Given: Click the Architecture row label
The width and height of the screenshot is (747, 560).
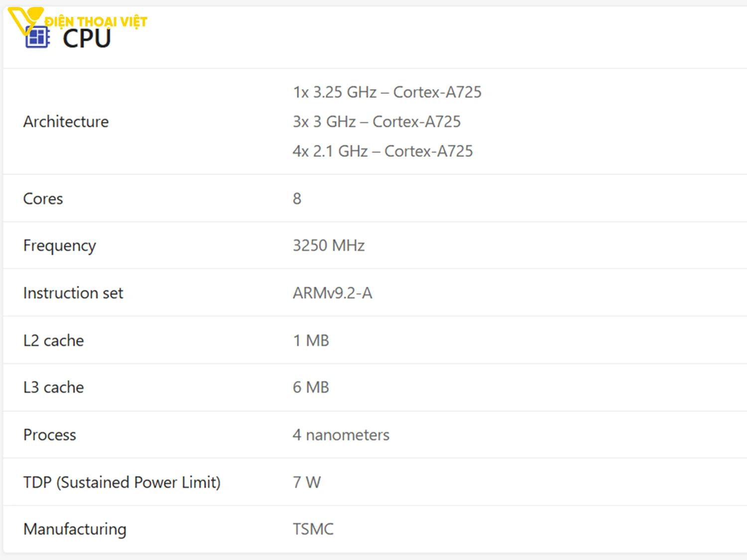Looking at the screenshot, I should coord(66,122).
